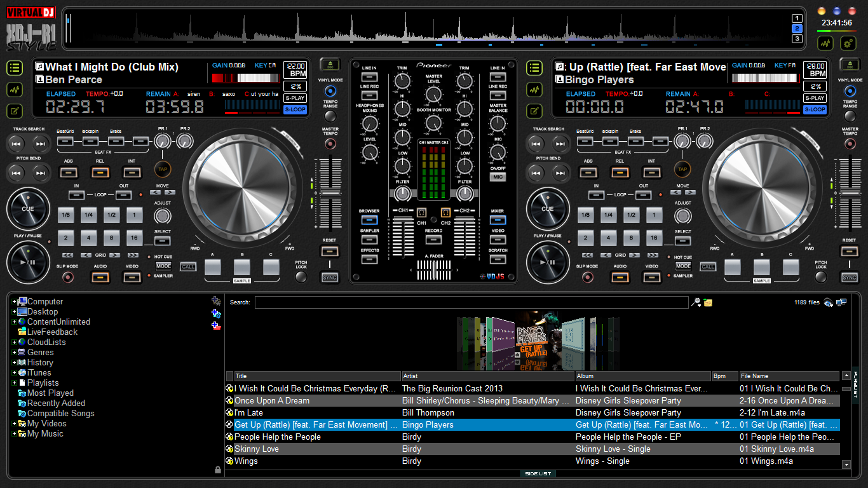The width and height of the screenshot is (868, 488).
Task: Toggle MIC on/off button
Action: click(x=498, y=177)
